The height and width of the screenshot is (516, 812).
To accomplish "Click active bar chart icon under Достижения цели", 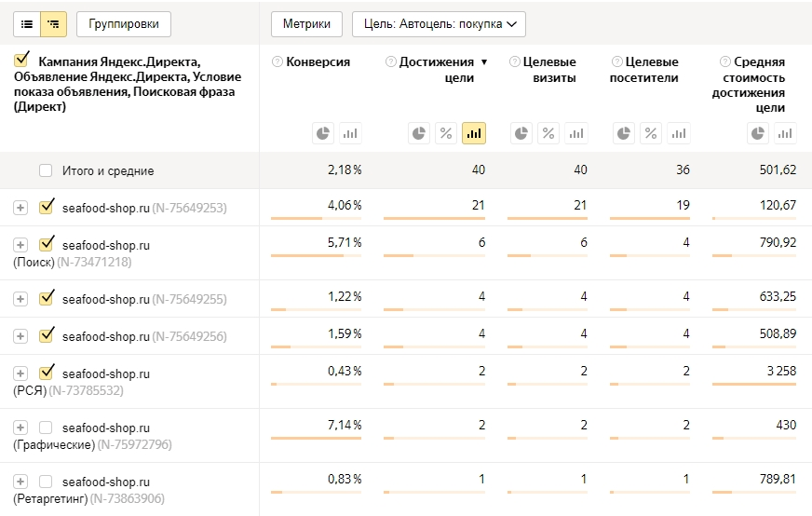I will tap(474, 133).
